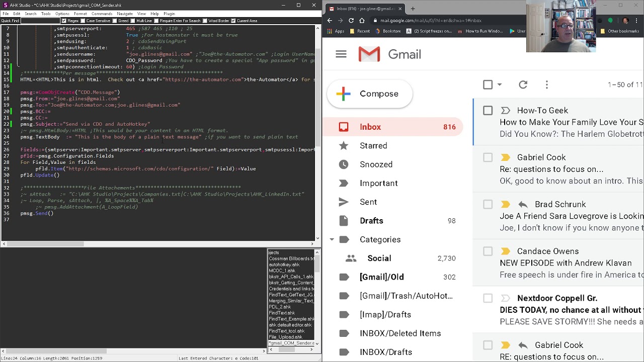
Task: Click the AHK Studio app icon in title bar
Action: pyautogui.click(x=5, y=5)
